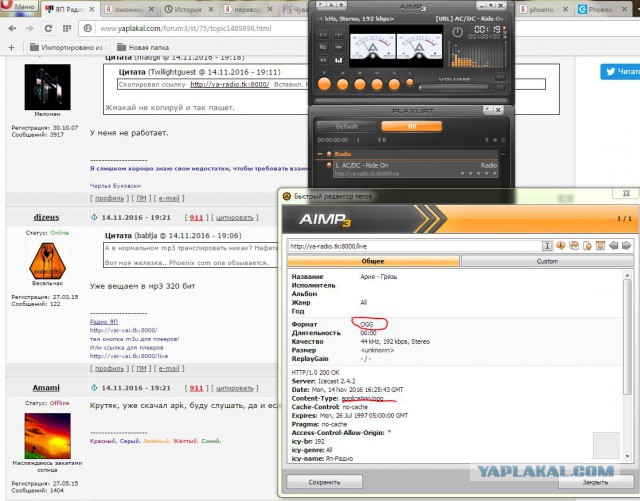Screen dimensions: 640x501
Task: Click the star icon in playlist header
Action: pyautogui.click(x=495, y=140)
